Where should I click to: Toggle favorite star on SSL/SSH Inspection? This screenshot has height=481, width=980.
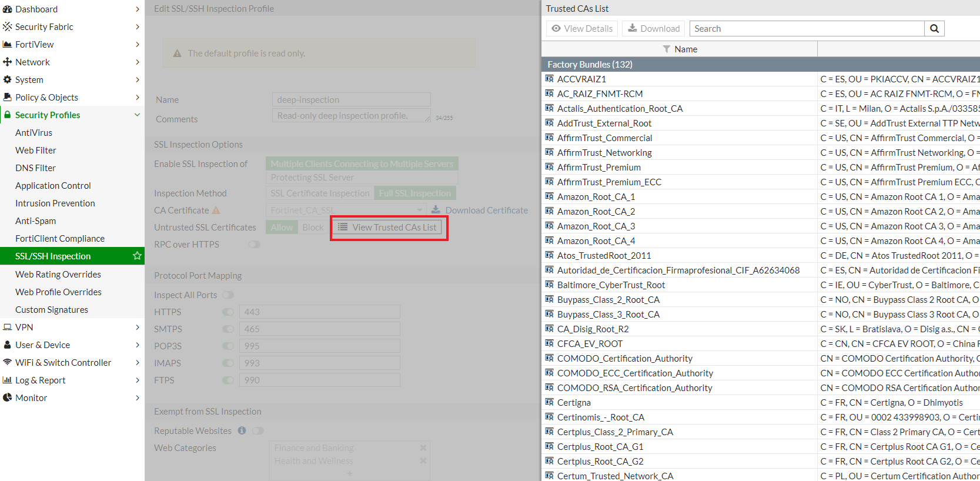coord(137,256)
